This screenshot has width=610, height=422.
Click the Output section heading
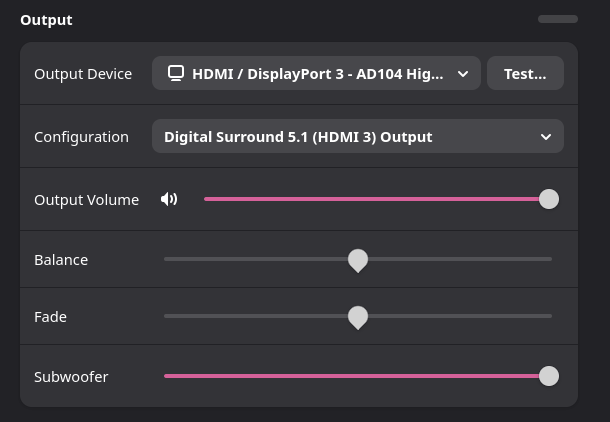coord(46,20)
